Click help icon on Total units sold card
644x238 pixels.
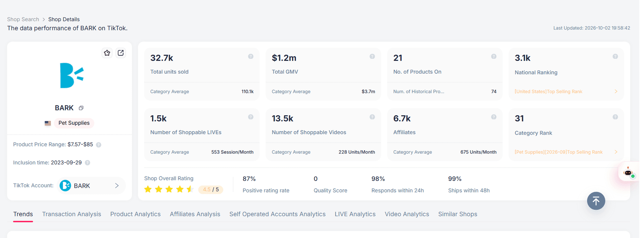click(x=251, y=57)
